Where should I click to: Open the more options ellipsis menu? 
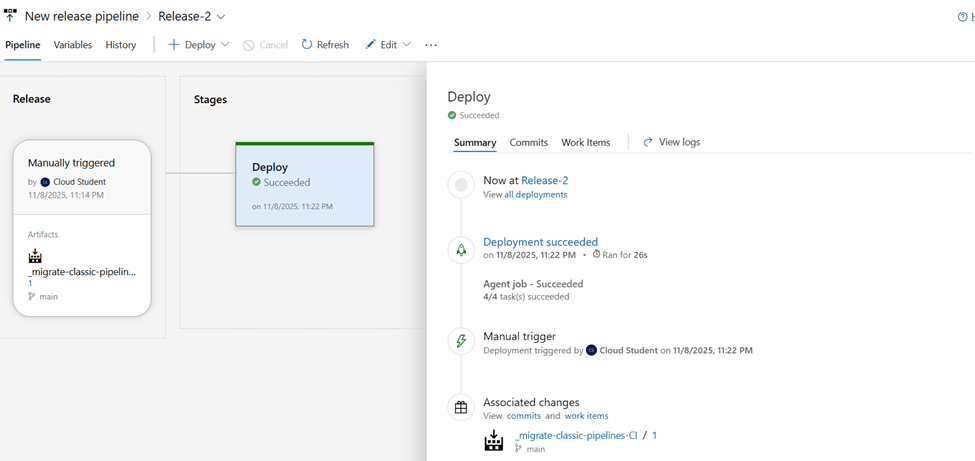tap(431, 45)
